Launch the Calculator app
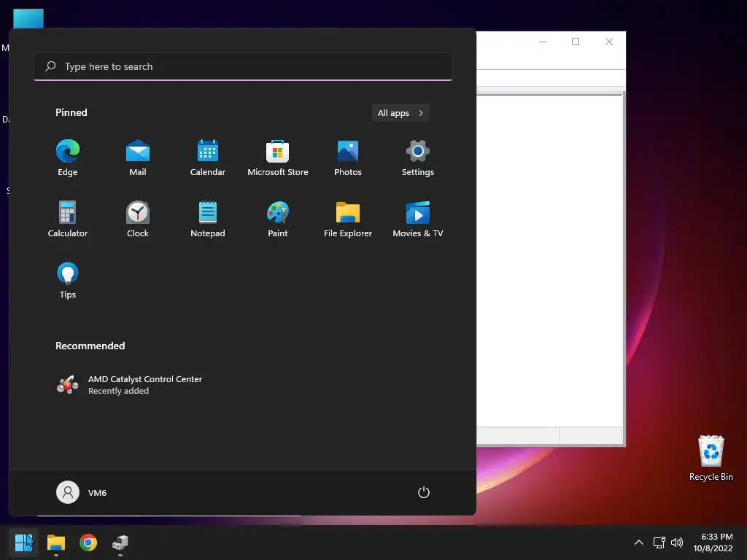747x560 pixels. click(68, 219)
